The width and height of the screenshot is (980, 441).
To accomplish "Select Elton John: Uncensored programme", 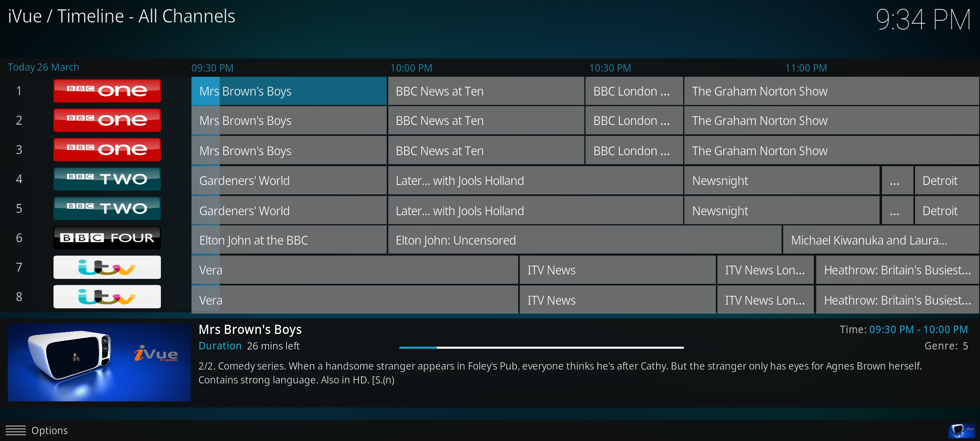I will (585, 240).
